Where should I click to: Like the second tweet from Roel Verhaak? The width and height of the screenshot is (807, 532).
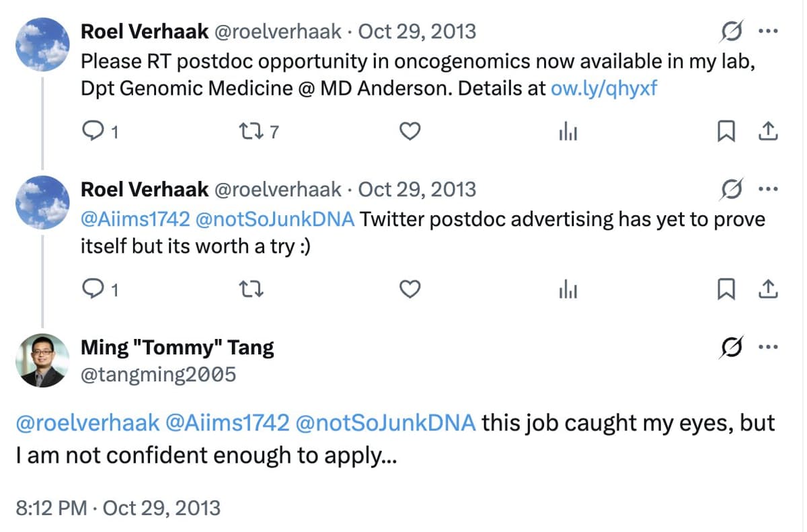point(410,290)
